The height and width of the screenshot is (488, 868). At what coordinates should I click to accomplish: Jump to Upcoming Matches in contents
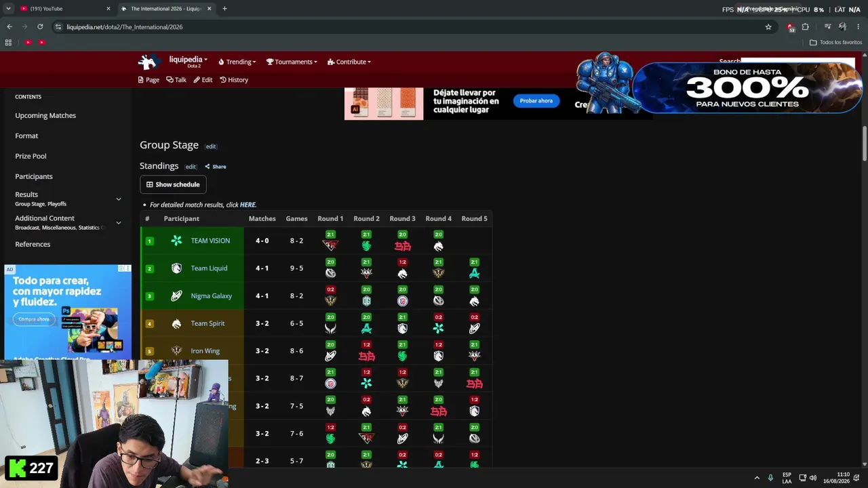[45, 116]
